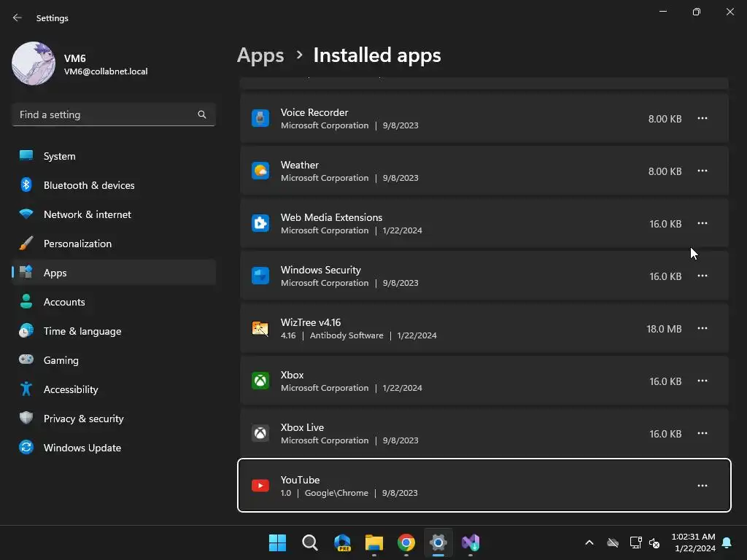Click the Voice Recorder app name

[x=314, y=112]
